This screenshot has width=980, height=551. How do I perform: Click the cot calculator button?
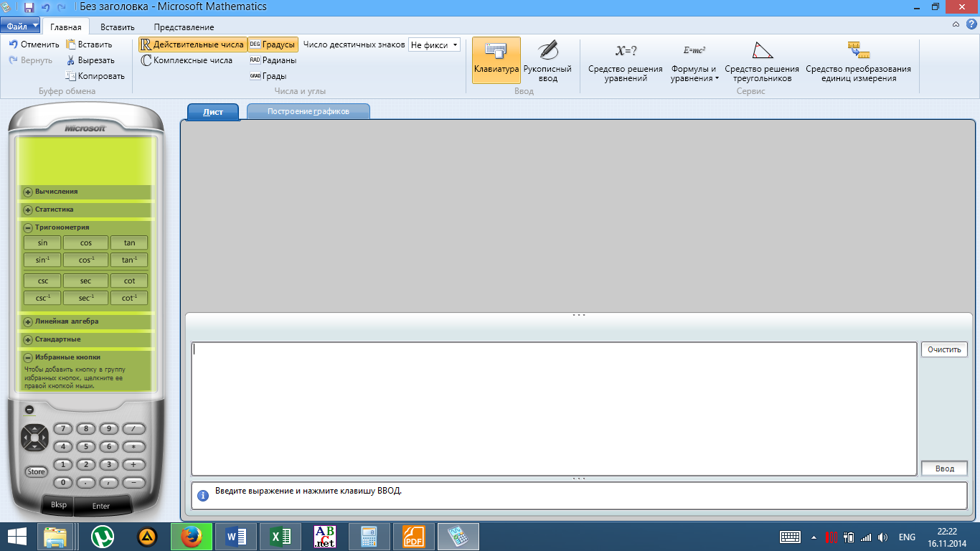[129, 281]
